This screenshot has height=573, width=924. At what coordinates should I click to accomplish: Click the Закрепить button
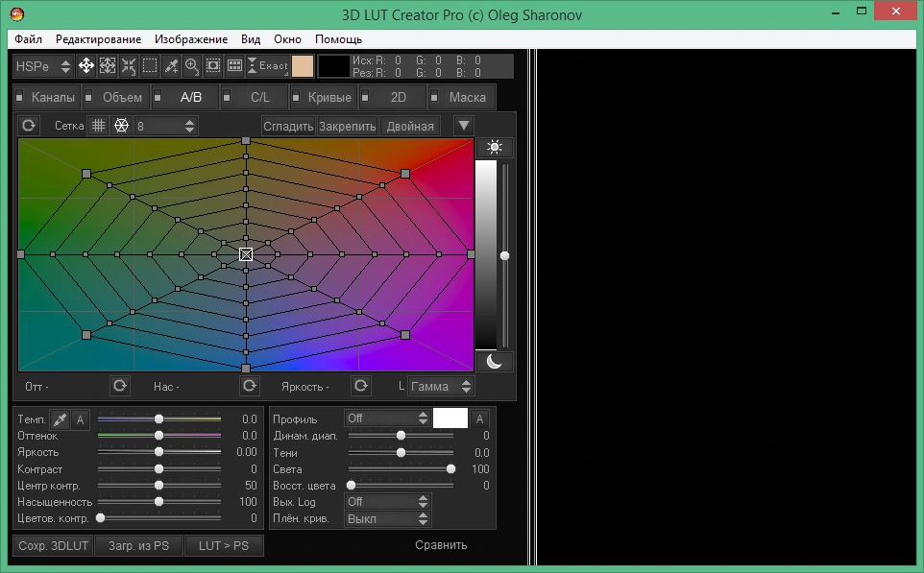347,126
